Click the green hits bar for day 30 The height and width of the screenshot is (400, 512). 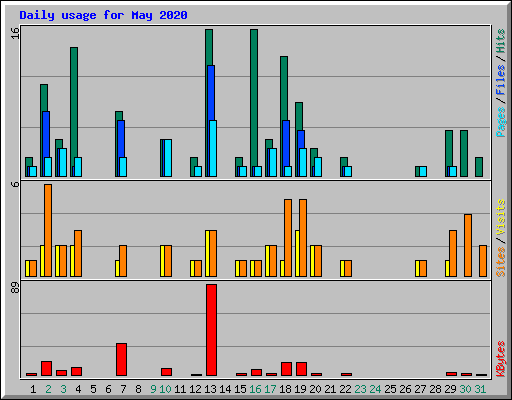464,153
